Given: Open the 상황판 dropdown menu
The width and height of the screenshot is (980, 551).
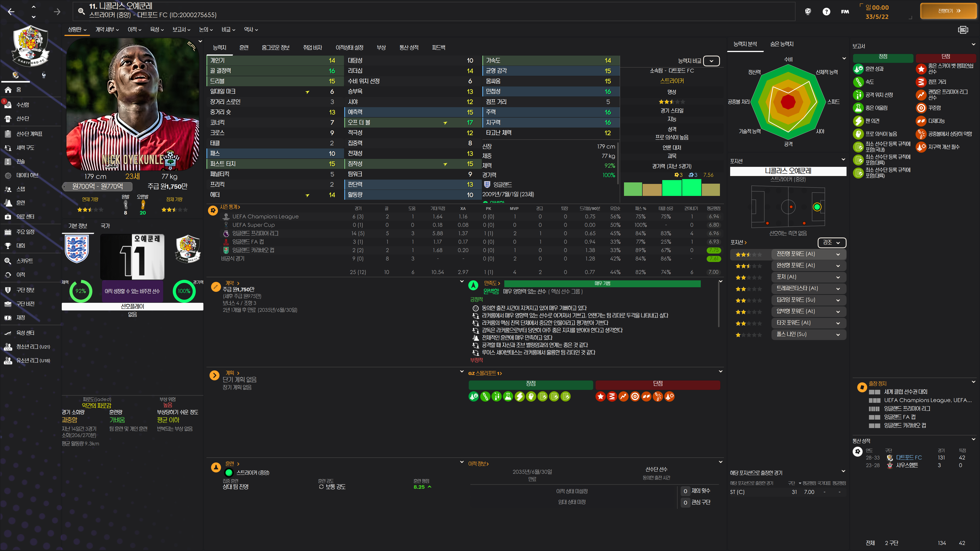Looking at the screenshot, I should click(77, 29).
